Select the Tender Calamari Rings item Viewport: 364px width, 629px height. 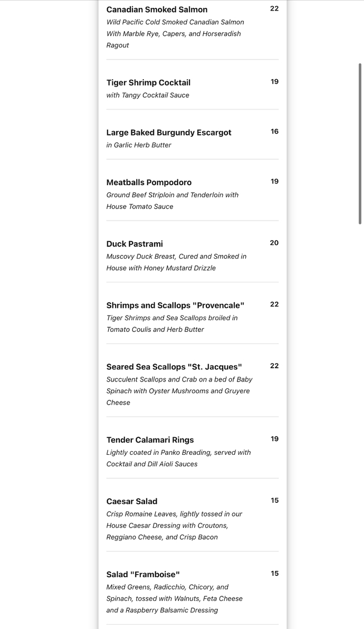[150, 440]
